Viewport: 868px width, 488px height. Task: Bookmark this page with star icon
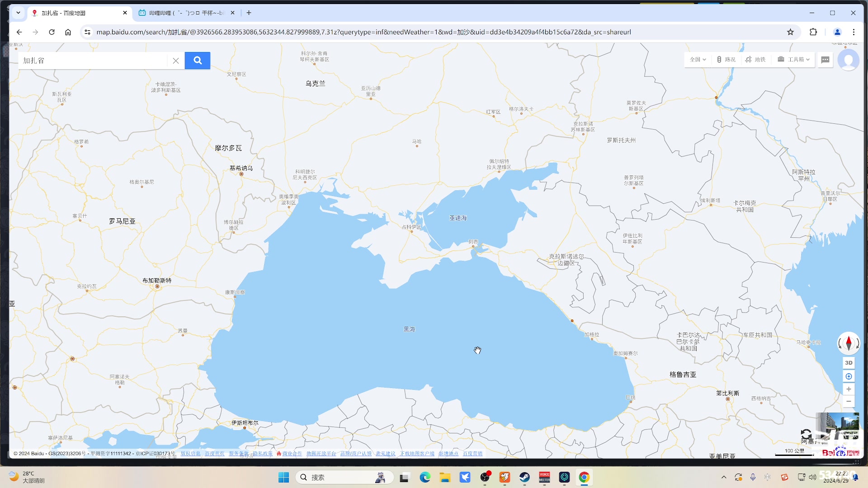coord(790,32)
